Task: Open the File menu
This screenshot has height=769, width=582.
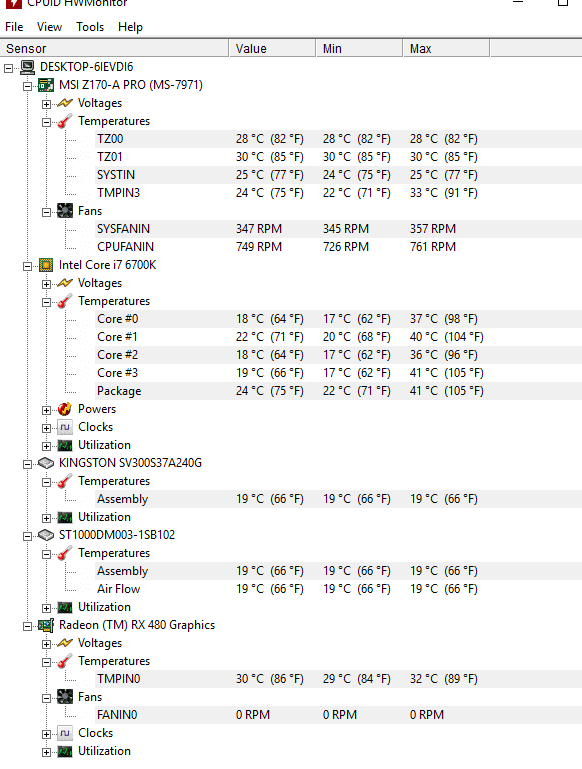Action: pos(14,27)
